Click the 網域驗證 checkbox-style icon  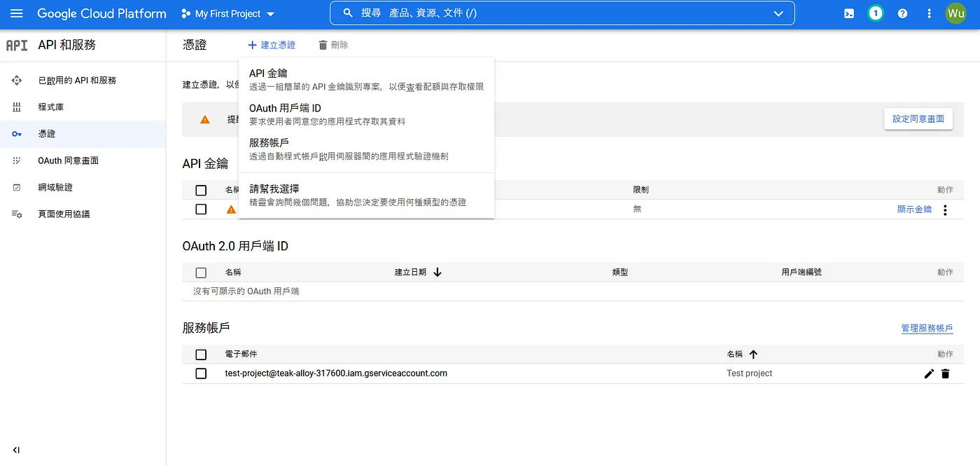click(17, 187)
